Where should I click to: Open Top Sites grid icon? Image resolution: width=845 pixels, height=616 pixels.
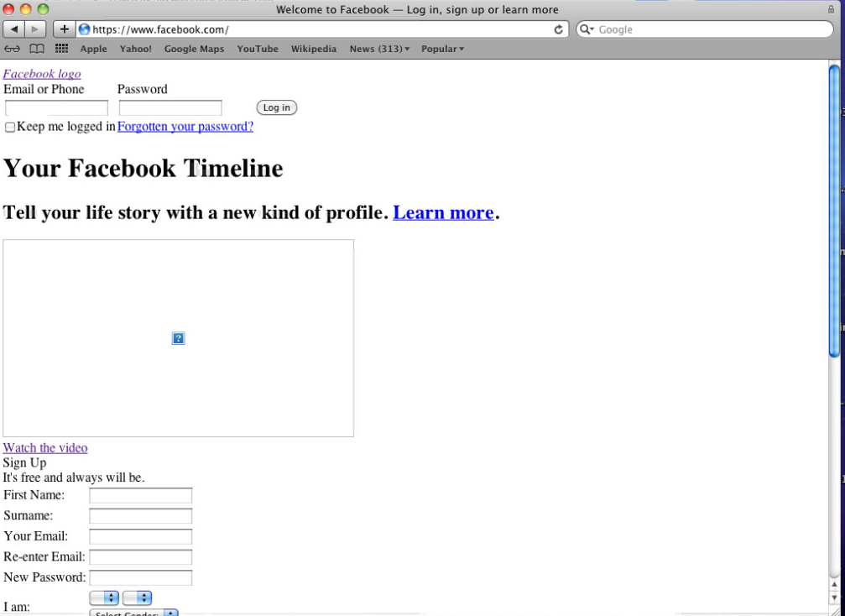coord(61,49)
